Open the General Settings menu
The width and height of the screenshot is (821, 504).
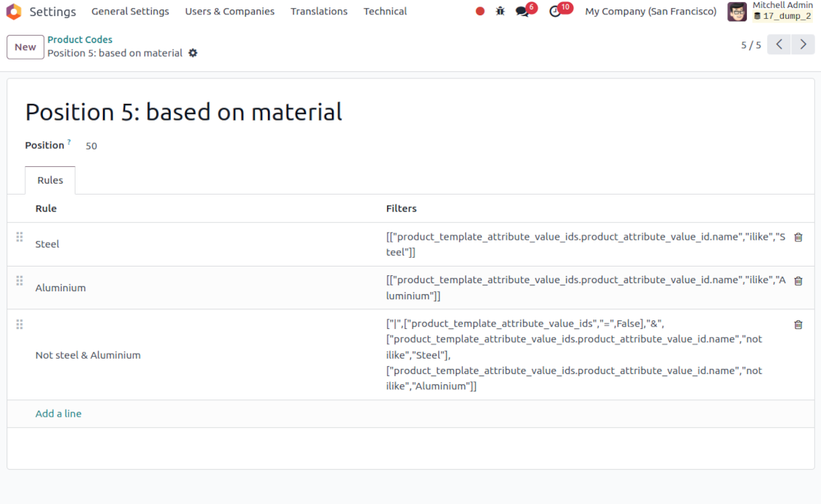[x=130, y=12]
